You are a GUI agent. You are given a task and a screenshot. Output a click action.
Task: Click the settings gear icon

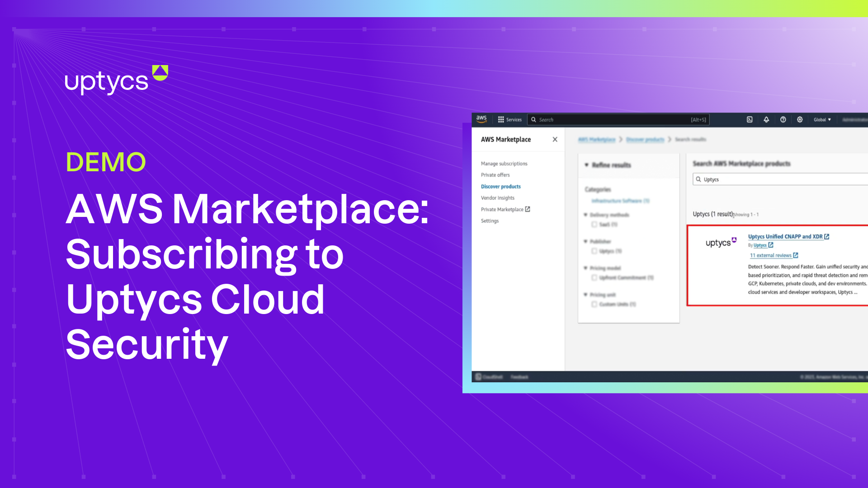coord(799,119)
